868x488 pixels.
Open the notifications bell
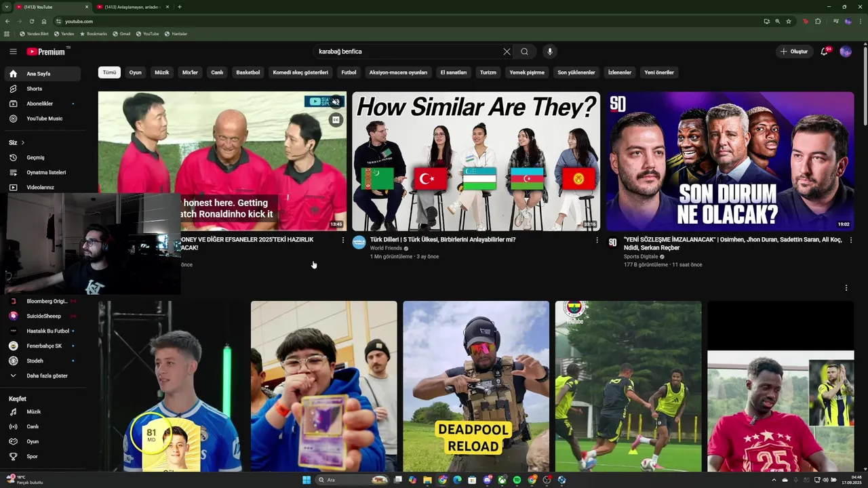pos(825,52)
